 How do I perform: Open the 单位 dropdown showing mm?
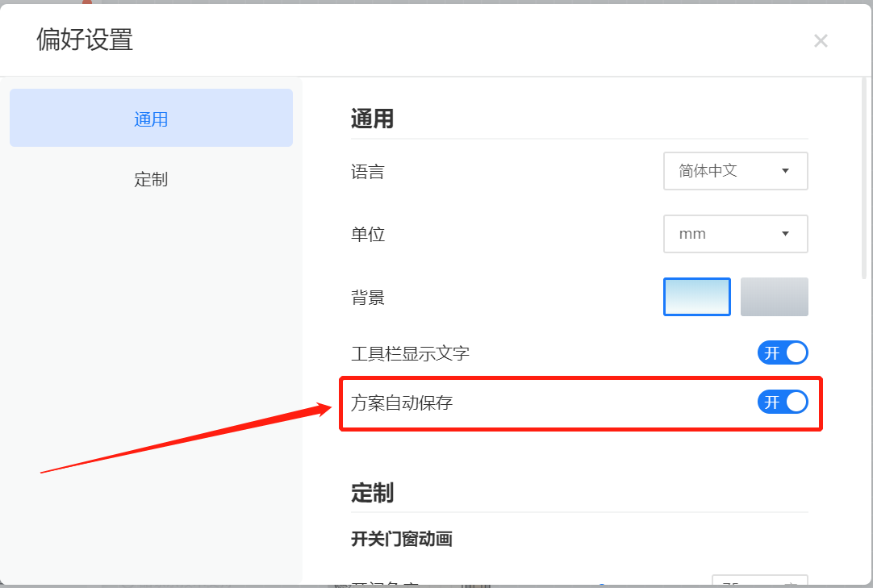[736, 234]
